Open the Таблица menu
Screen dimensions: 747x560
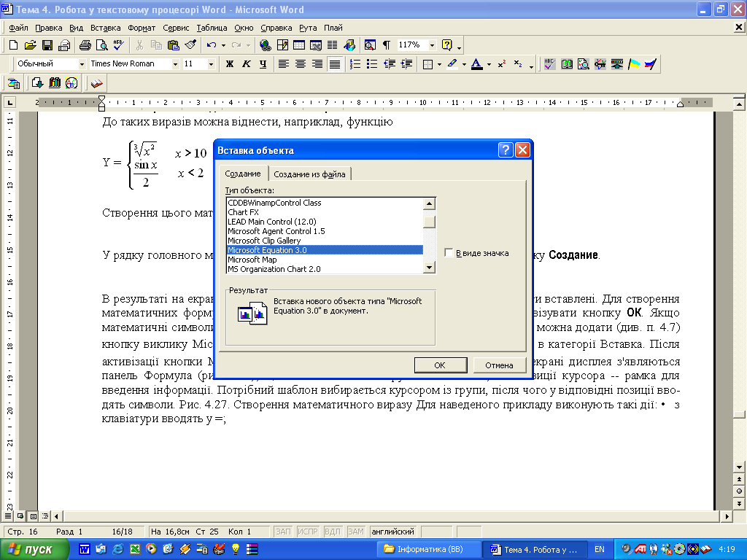coord(212,28)
